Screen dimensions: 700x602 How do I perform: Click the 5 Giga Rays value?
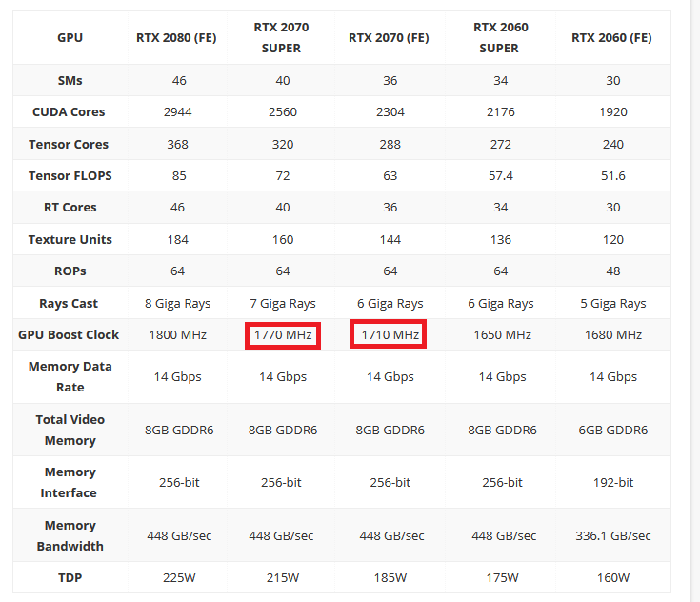tap(613, 304)
